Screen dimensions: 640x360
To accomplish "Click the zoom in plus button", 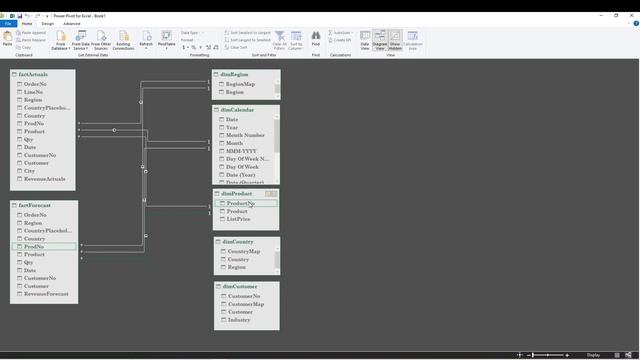I will click(x=567, y=355).
